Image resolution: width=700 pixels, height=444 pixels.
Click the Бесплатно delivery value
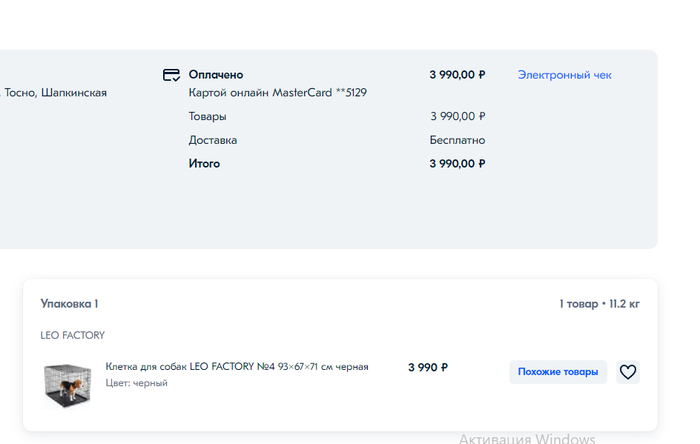click(457, 140)
